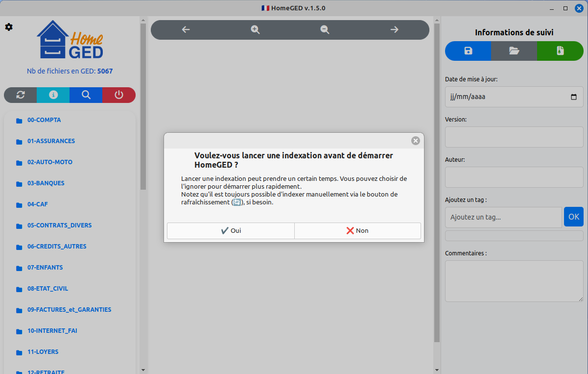Zoom out on the document viewer
The width and height of the screenshot is (588, 374).
point(325,29)
